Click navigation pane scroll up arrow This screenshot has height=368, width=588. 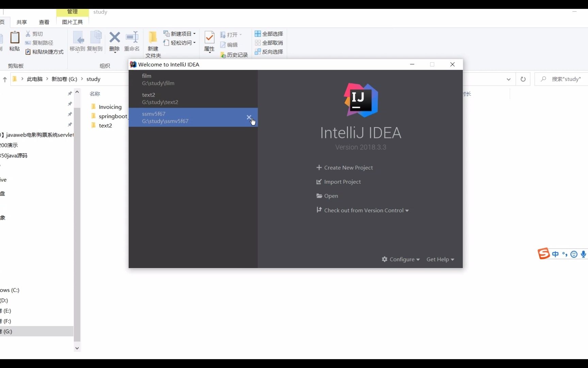point(77,92)
